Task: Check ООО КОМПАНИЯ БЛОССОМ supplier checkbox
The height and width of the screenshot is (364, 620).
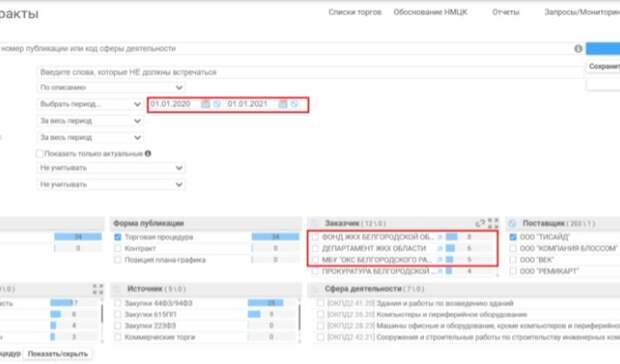Action: click(x=513, y=248)
